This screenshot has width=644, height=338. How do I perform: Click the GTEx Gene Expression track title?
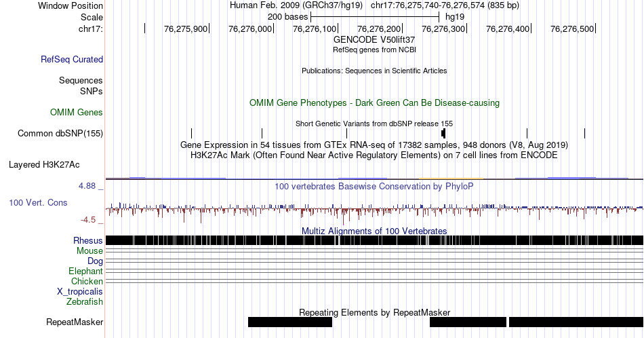(374, 145)
